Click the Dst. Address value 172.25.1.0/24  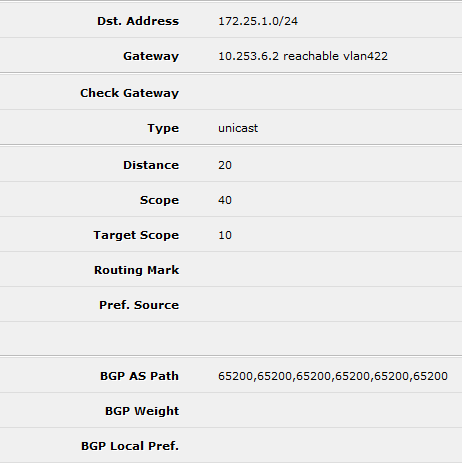tap(258, 21)
